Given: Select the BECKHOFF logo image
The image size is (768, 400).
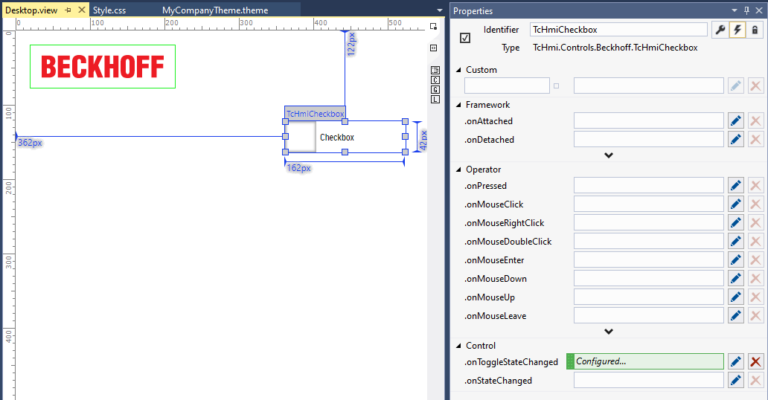Looking at the screenshot, I should point(103,67).
